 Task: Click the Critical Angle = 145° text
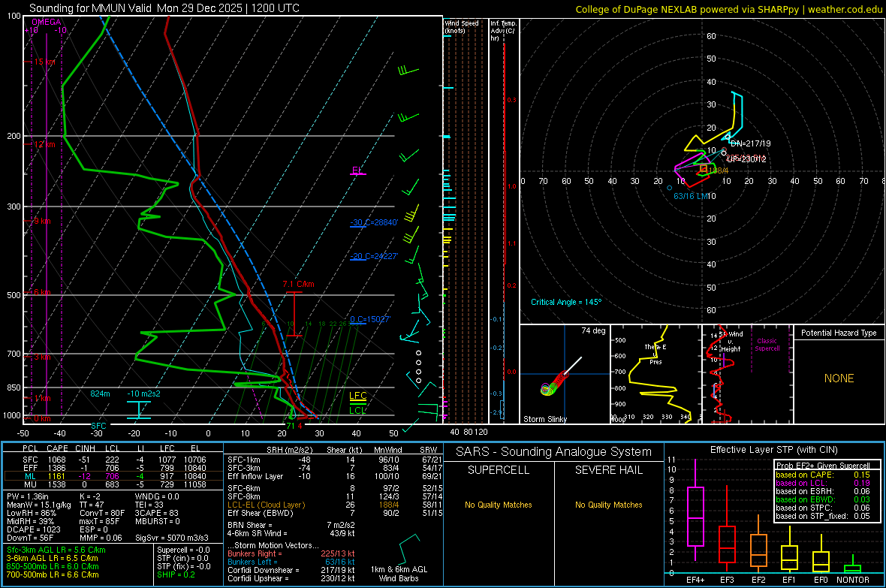(x=566, y=302)
